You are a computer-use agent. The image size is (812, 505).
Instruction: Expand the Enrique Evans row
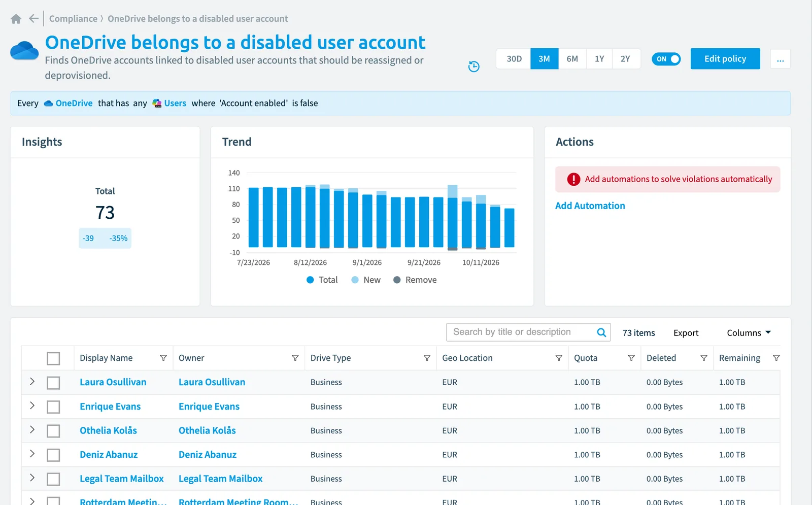coord(32,406)
